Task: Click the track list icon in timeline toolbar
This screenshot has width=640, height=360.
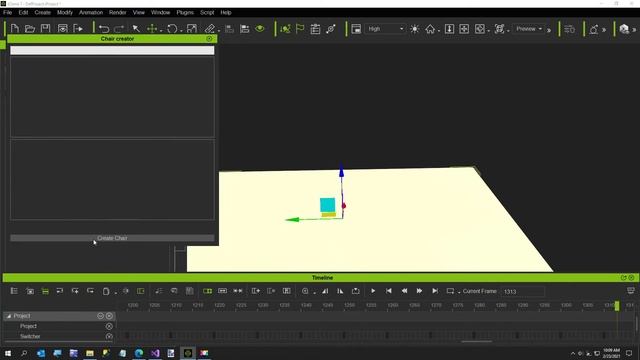Action: (14, 291)
